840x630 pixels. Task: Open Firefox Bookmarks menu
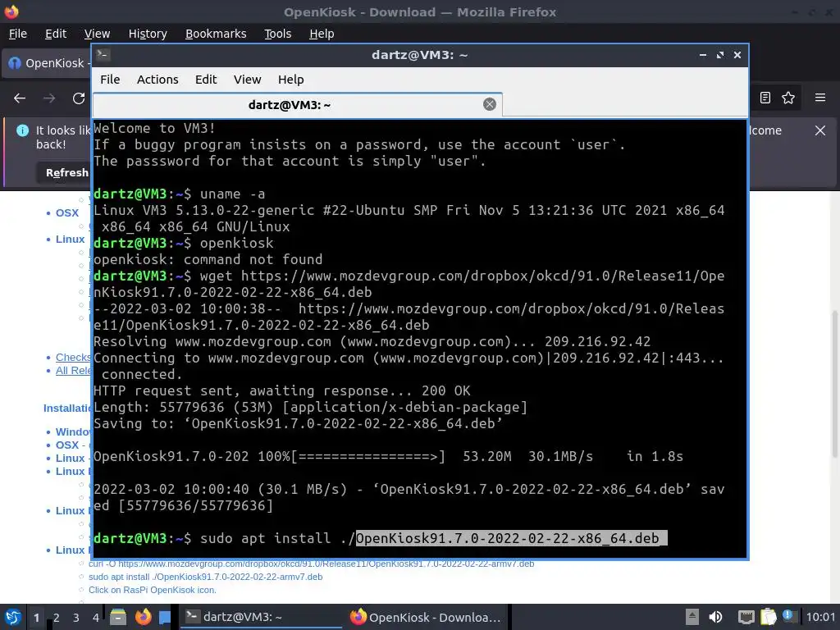(216, 34)
